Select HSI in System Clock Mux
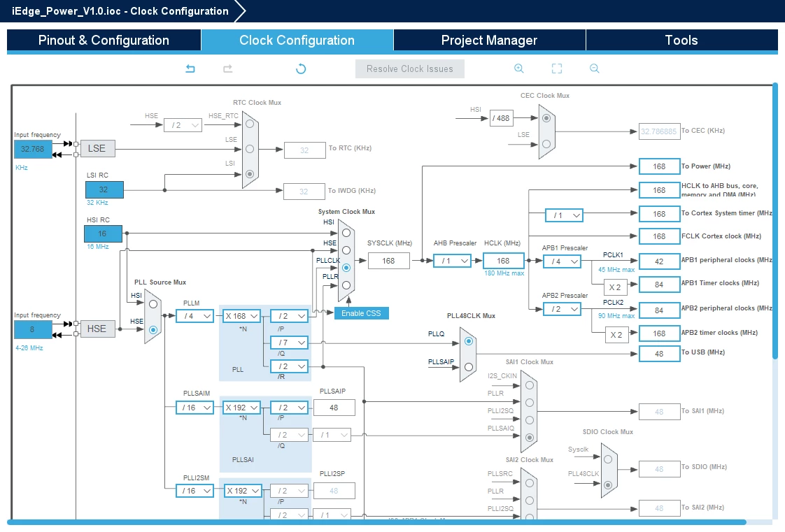The image size is (785, 532). [x=346, y=233]
